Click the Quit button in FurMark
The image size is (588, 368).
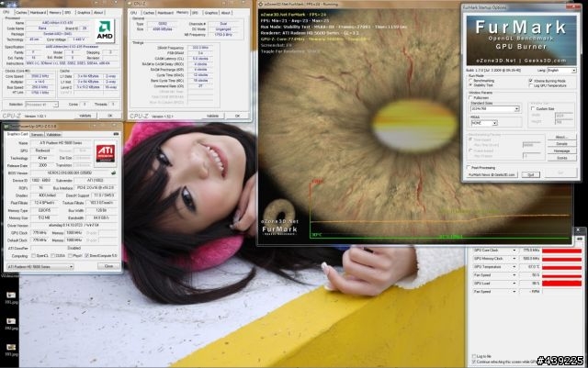pyautogui.click(x=531, y=174)
